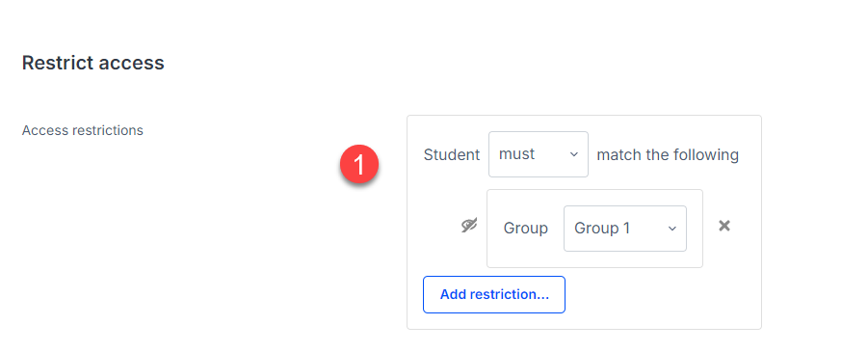
Task: Click the red numbered 1 marker
Action: 359,165
